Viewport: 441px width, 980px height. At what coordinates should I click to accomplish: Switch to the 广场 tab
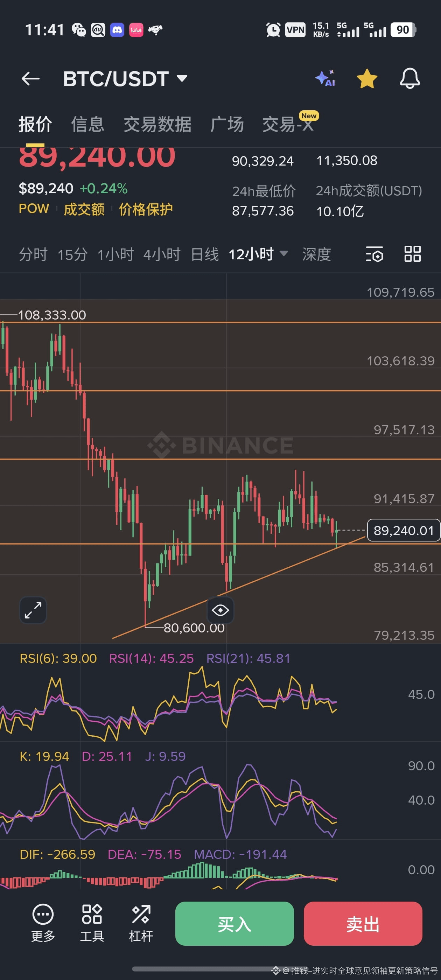point(227,124)
